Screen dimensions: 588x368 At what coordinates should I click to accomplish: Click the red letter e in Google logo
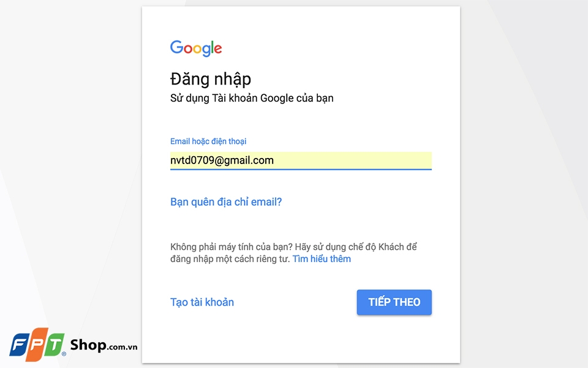pos(217,49)
